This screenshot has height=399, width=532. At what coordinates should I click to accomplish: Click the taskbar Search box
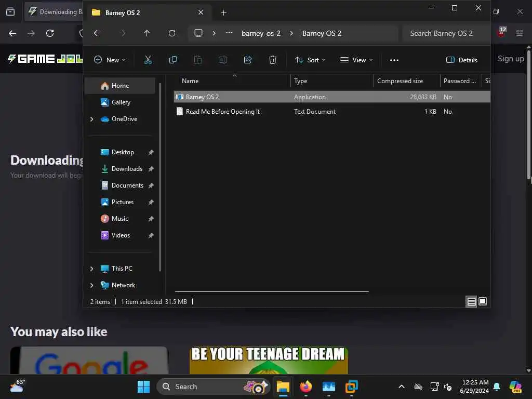tap(213, 387)
